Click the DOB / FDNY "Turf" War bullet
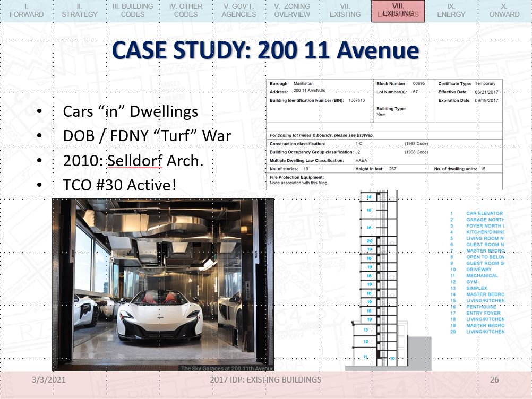The image size is (532, 399). point(147,136)
